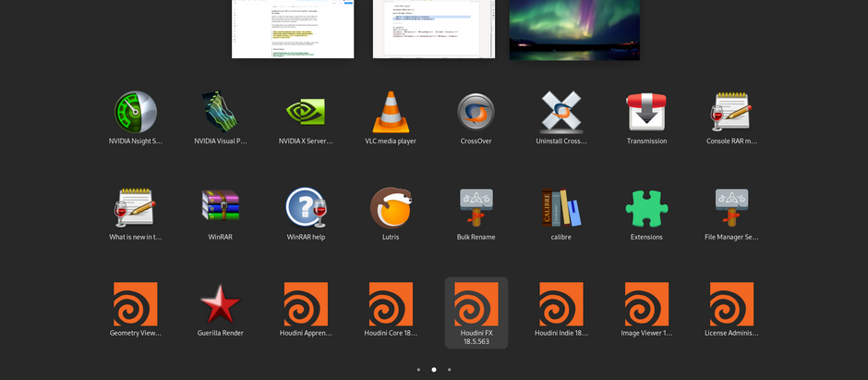
Task: Open Guerilla Render
Action: pos(221,304)
